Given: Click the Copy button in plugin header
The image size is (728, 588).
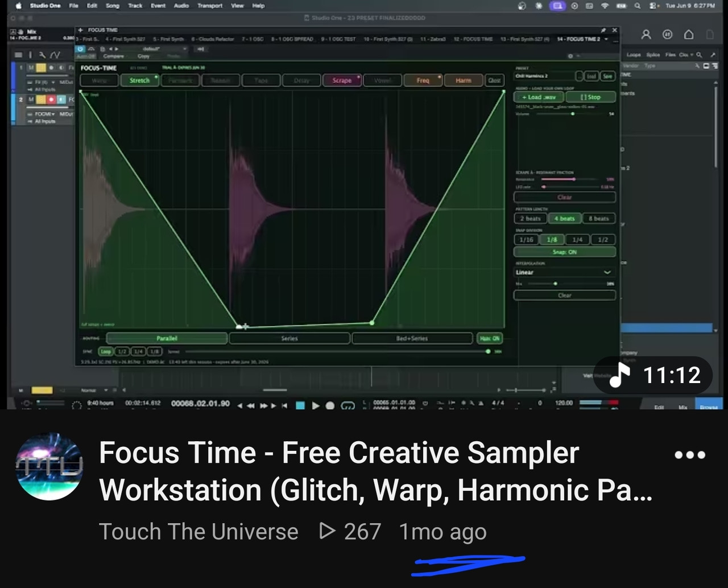Looking at the screenshot, I should tap(143, 56).
